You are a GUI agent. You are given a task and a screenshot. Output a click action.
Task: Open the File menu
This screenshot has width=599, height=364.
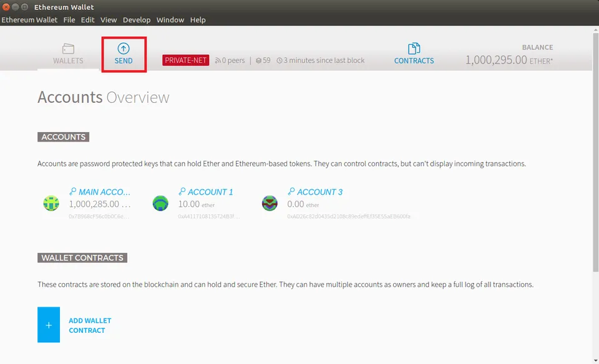[69, 20]
